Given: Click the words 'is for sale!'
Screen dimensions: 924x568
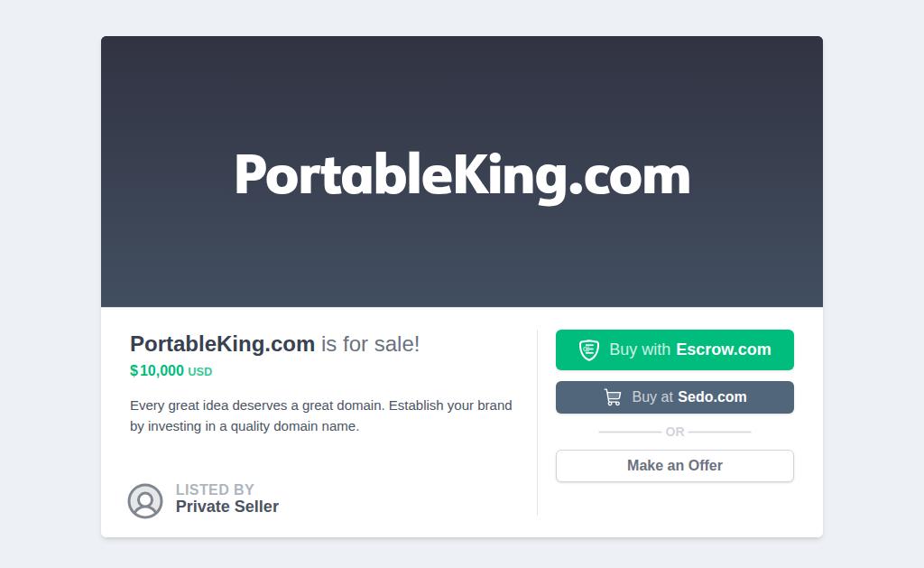Looking at the screenshot, I should [370, 344].
